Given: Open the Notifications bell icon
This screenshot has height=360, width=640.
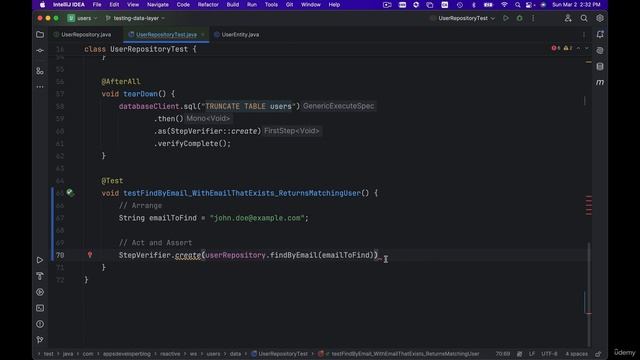Looking at the screenshot, I should coord(600,35).
